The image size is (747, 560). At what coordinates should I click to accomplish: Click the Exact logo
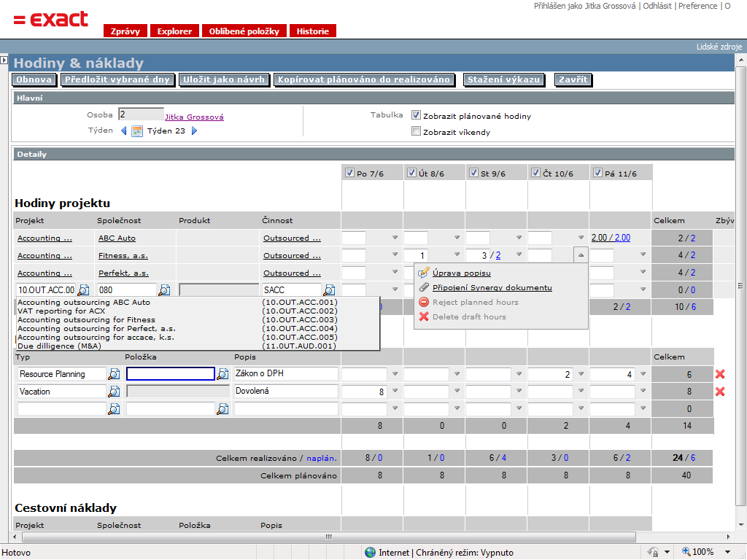(51, 20)
